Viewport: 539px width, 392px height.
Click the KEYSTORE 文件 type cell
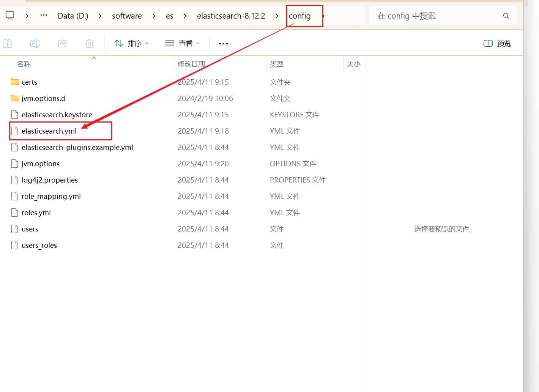pos(295,115)
